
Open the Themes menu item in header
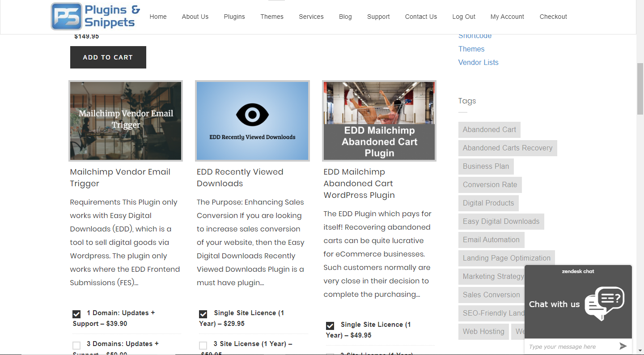[272, 17]
